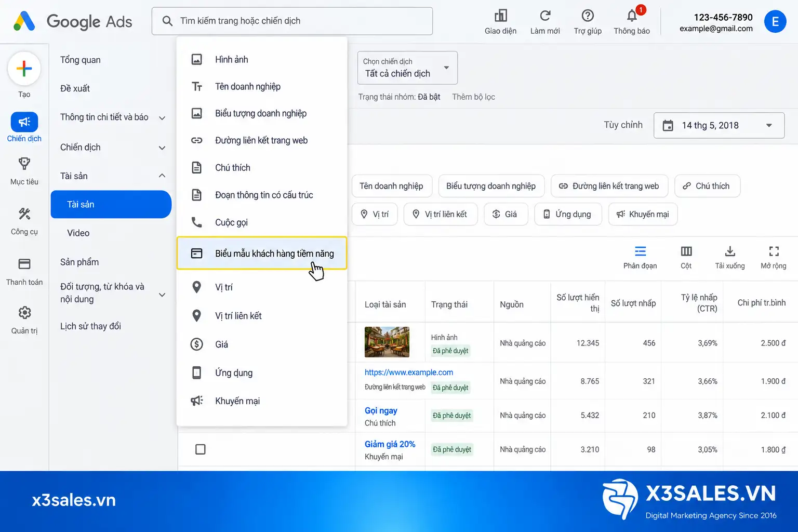Open Trợ giúp help icon

click(588, 16)
